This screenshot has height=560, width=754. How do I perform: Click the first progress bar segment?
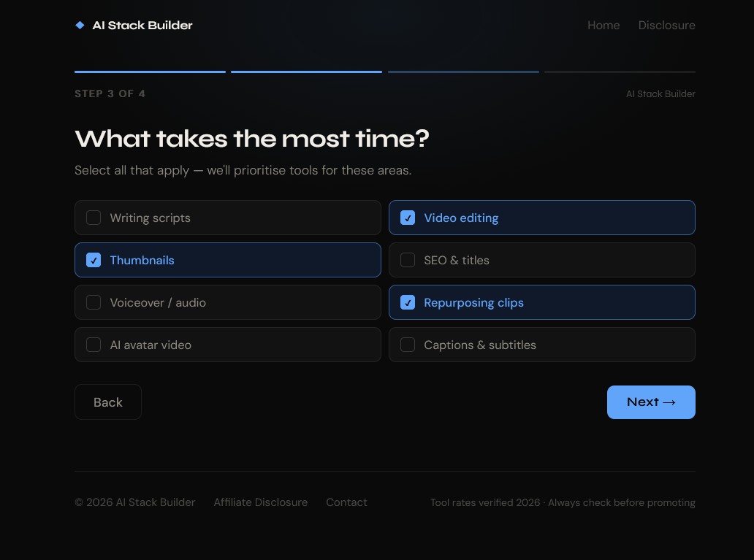(150, 72)
